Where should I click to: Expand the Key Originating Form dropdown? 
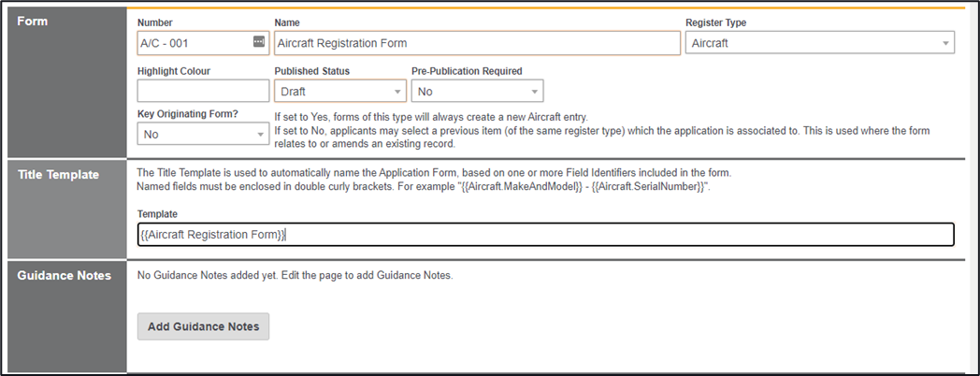[202, 135]
